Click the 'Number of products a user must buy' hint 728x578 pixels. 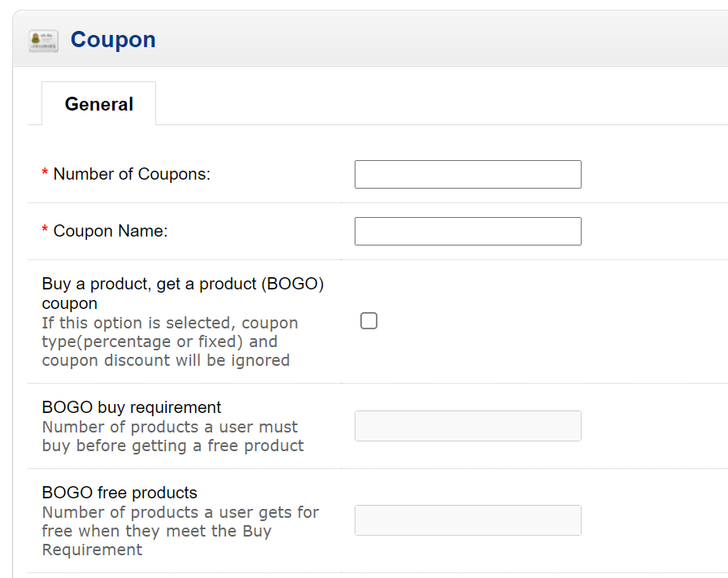[172, 436]
